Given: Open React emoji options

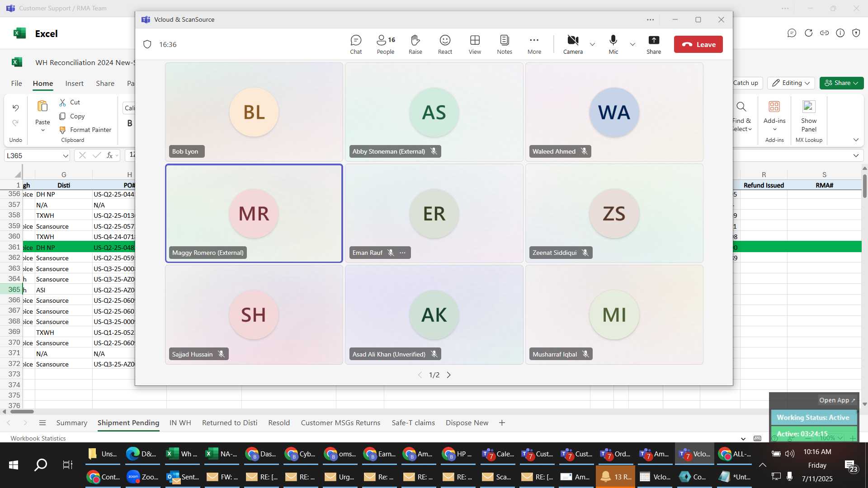Looking at the screenshot, I should pos(445,45).
